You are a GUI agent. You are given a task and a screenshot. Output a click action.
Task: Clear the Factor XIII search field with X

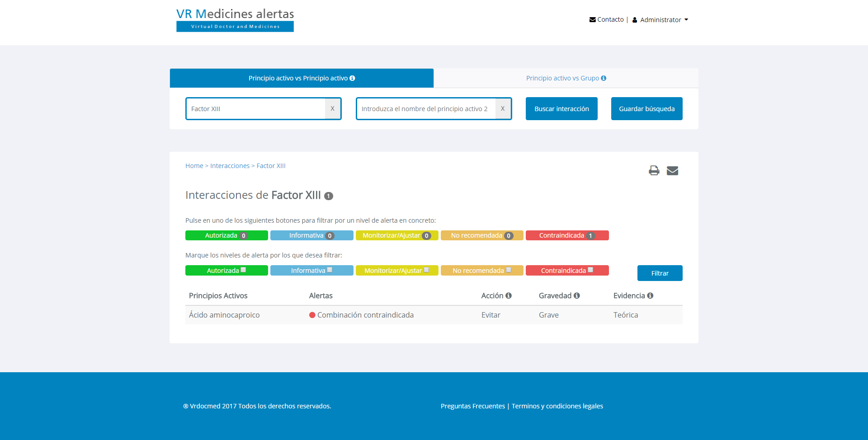click(332, 108)
